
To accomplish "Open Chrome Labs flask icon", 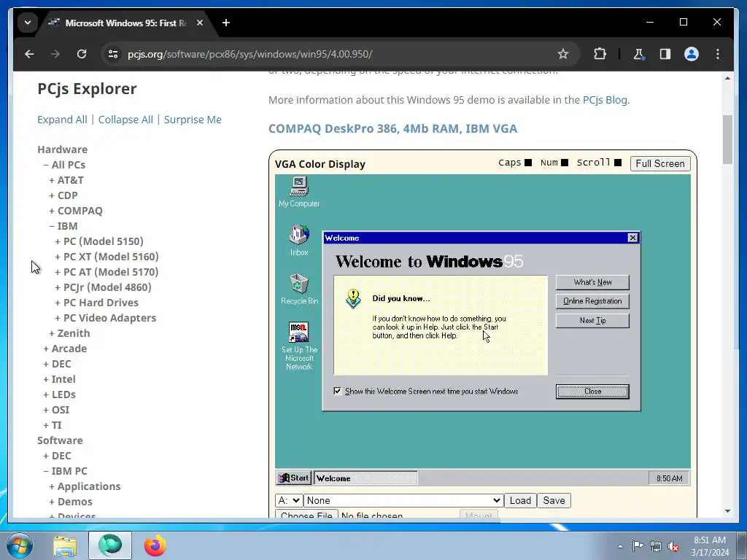I will click(638, 54).
